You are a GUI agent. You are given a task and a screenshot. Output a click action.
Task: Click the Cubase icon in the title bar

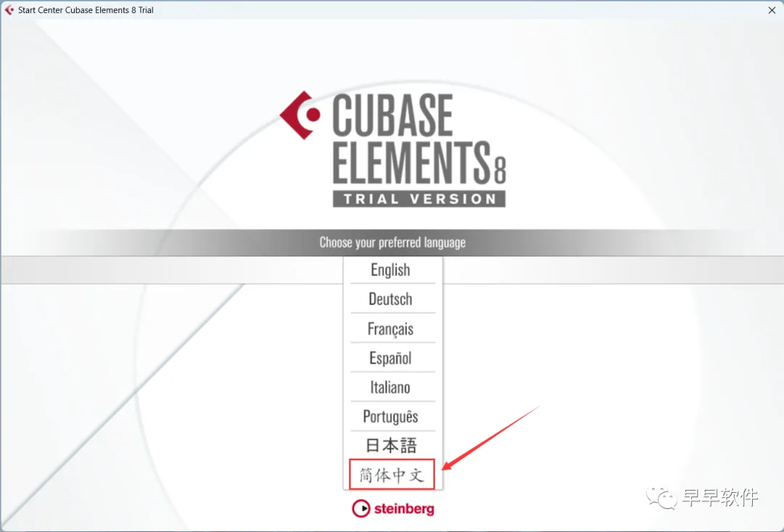[x=9, y=10]
